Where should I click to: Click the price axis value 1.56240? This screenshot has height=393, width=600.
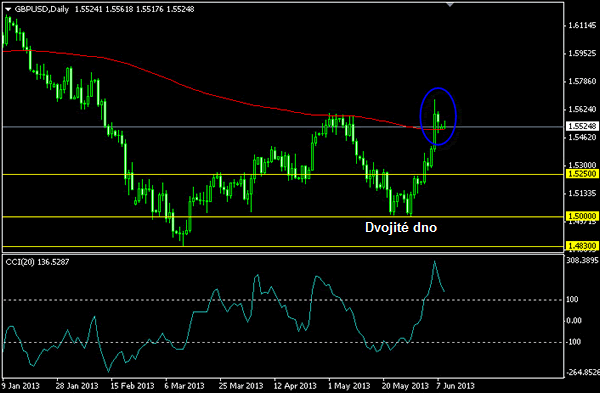tap(582, 109)
